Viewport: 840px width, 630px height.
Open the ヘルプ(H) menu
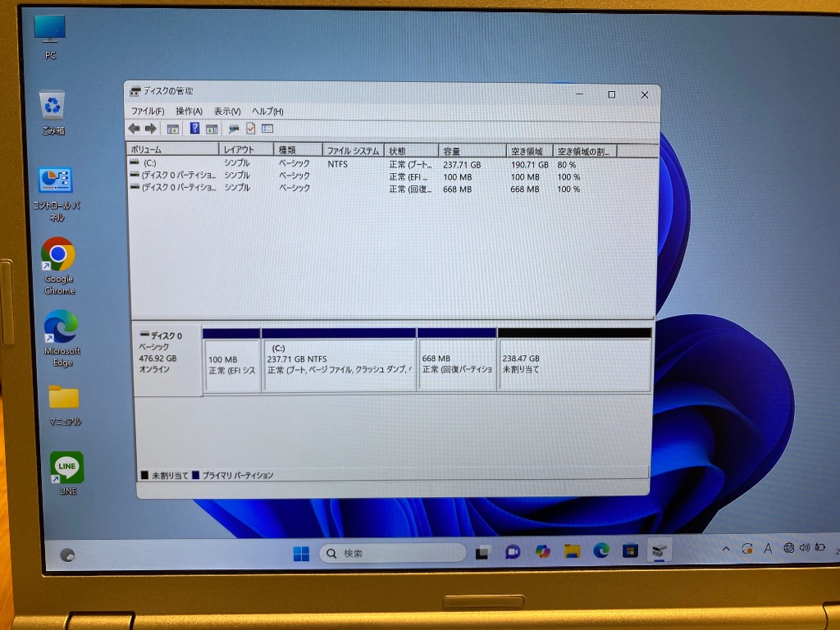pyautogui.click(x=267, y=112)
